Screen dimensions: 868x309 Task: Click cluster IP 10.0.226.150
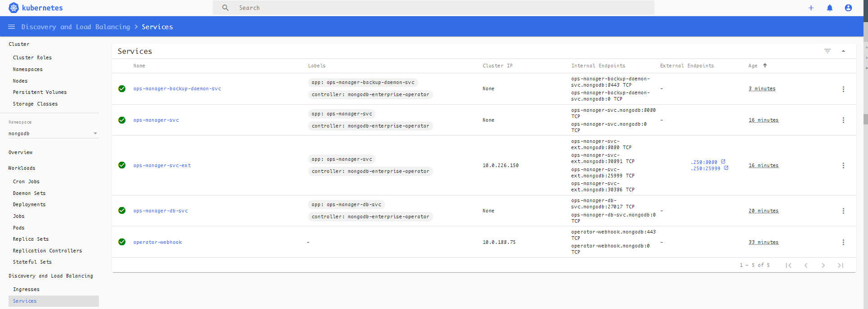(x=501, y=166)
